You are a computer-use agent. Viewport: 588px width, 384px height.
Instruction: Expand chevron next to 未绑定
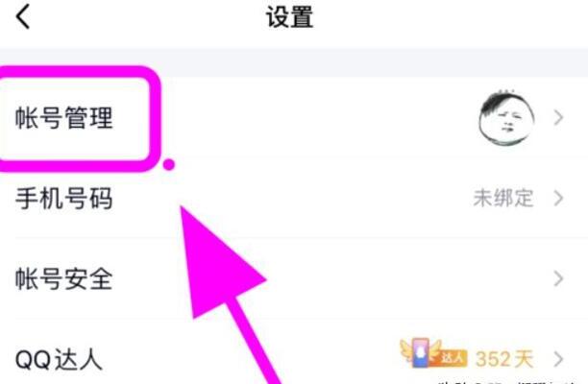pos(558,198)
